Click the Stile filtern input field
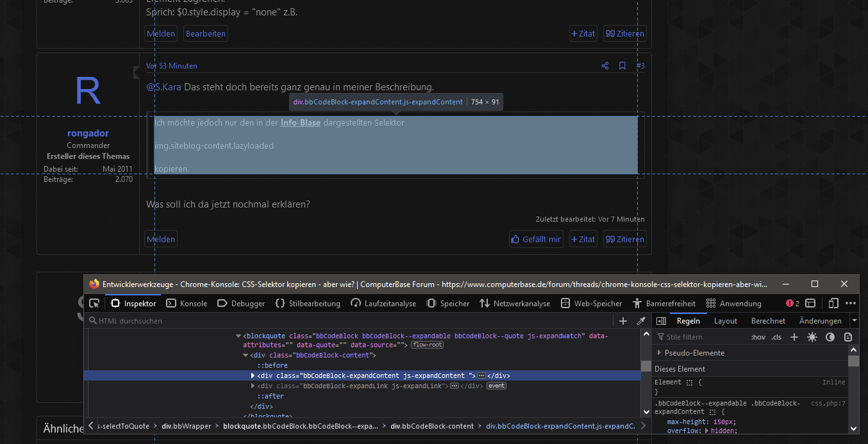This screenshot has width=868, height=444. tap(702, 337)
